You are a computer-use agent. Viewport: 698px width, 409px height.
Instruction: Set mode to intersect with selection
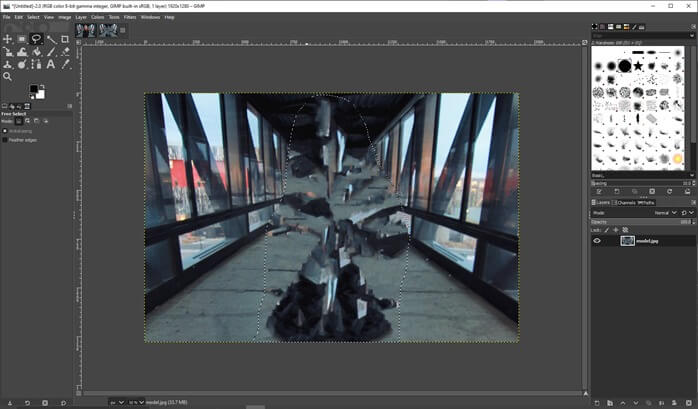click(x=45, y=121)
